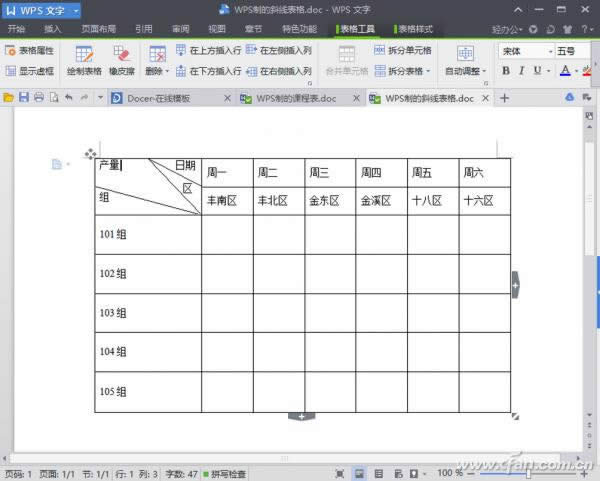The width and height of the screenshot is (600, 481).
Task: Click the add column plus button right of table
Action: 516,285
